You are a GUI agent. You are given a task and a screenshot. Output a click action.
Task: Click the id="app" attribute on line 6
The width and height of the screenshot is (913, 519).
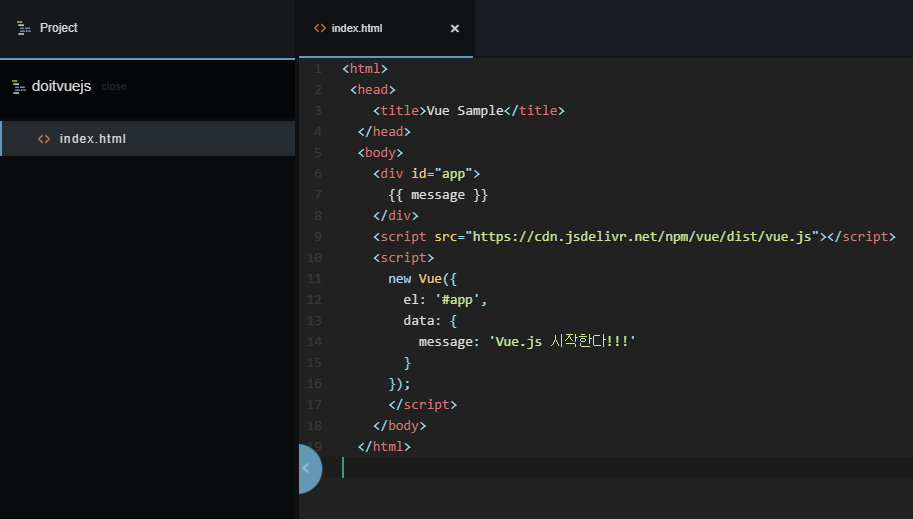[441, 174]
